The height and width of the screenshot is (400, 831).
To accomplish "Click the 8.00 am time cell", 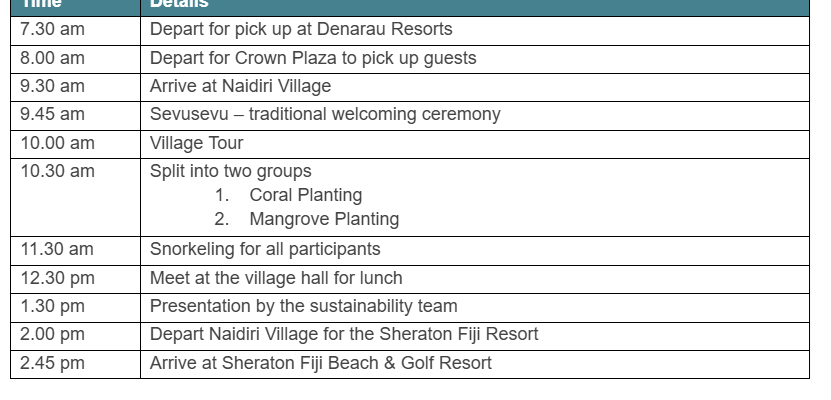I will pyautogui.click(x=75, y=59).
